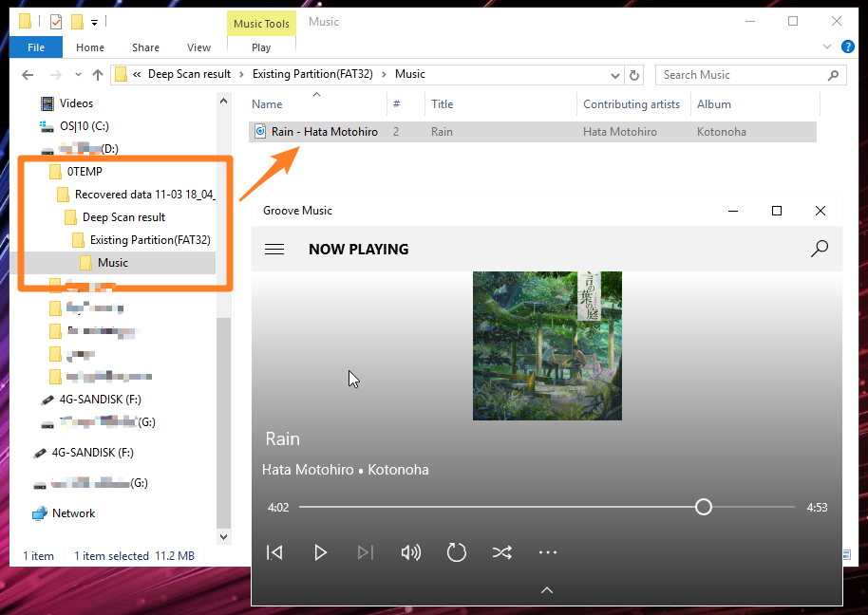Switch to the View ribbon tab

coord(198,47)
